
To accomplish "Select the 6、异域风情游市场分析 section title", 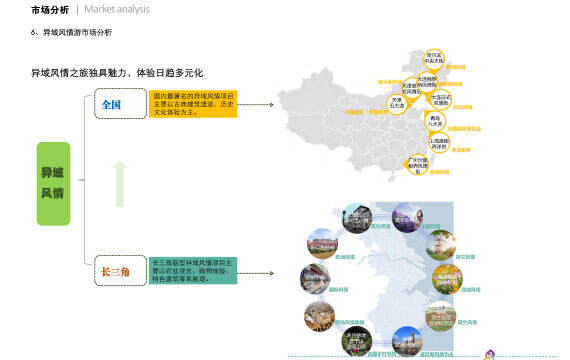I will [x=71, y=32].
